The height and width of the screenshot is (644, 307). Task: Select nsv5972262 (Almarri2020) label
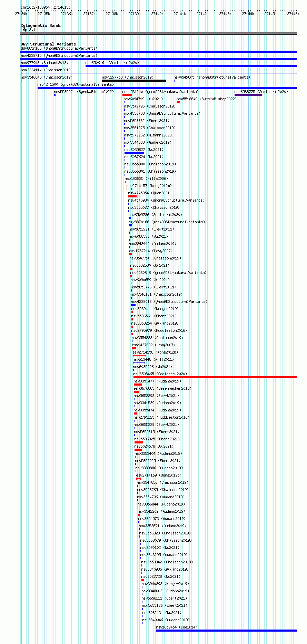tap(149, 135)
